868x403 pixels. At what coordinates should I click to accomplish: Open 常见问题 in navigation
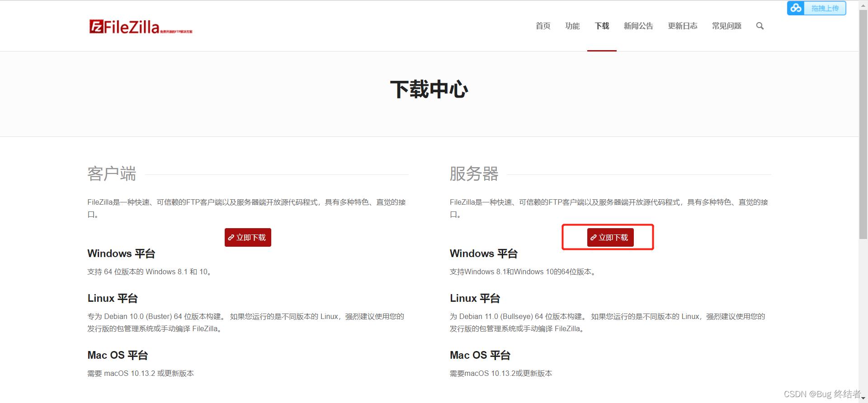[x=726, y=26]
